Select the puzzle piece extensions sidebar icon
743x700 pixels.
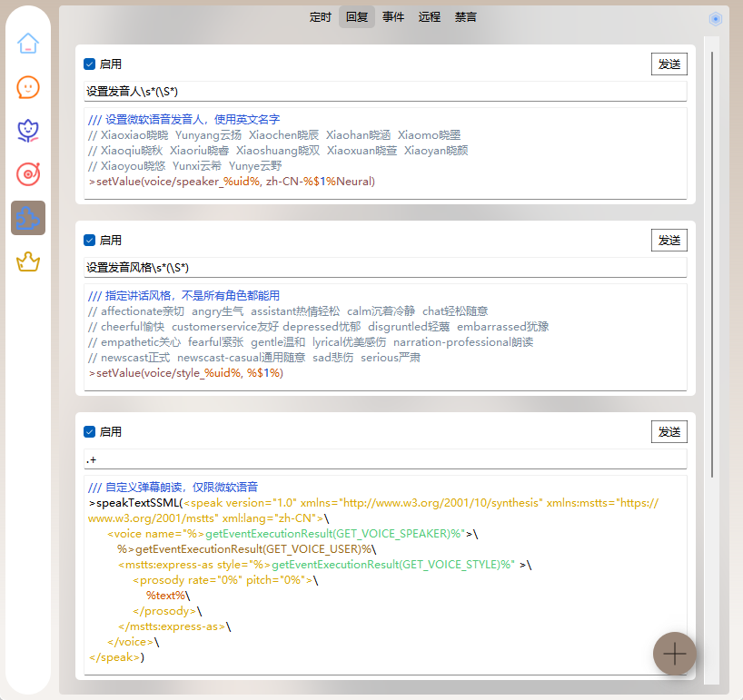(28, 218)
